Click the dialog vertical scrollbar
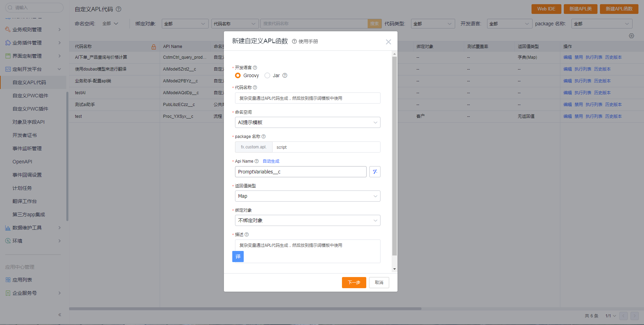 click(x=394, y=156)
